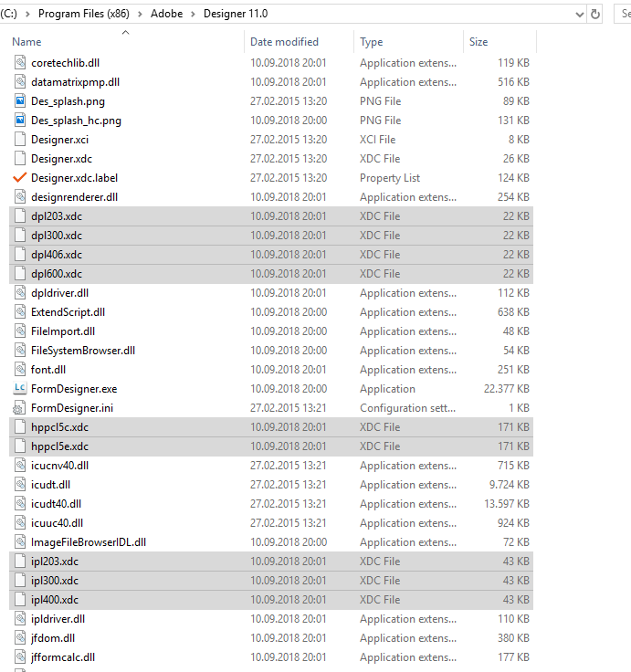Click the 22.377 KB size of FormDesigner.exe
This screenshot has width=631, height=672.
pyautogui.click(x=506, y=389)
